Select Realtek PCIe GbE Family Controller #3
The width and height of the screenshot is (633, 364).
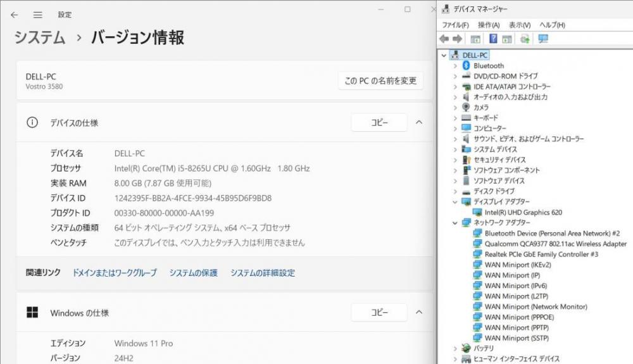pyautogui.click(x=541, y=254)
